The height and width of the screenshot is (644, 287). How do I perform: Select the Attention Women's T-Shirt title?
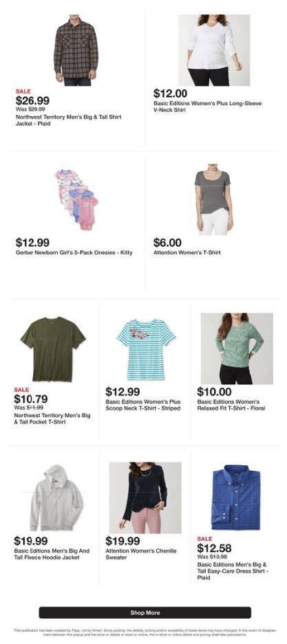187,253
